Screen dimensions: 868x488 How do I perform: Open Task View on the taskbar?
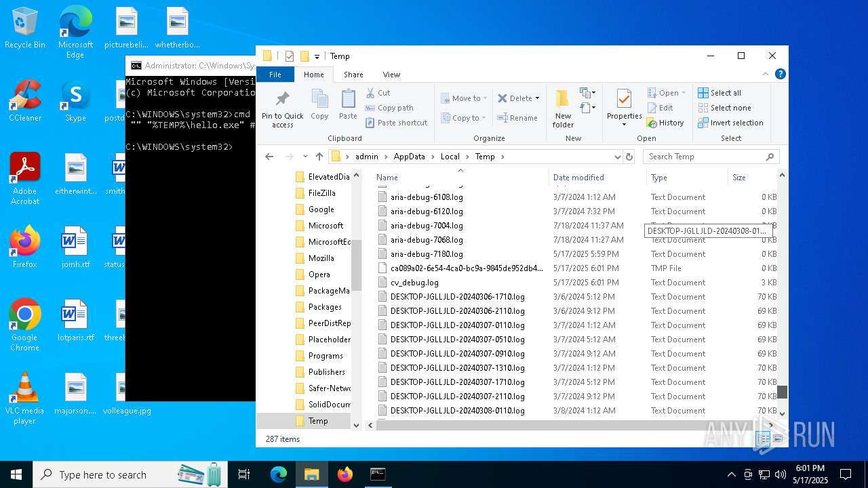click(x=244, y=474)
